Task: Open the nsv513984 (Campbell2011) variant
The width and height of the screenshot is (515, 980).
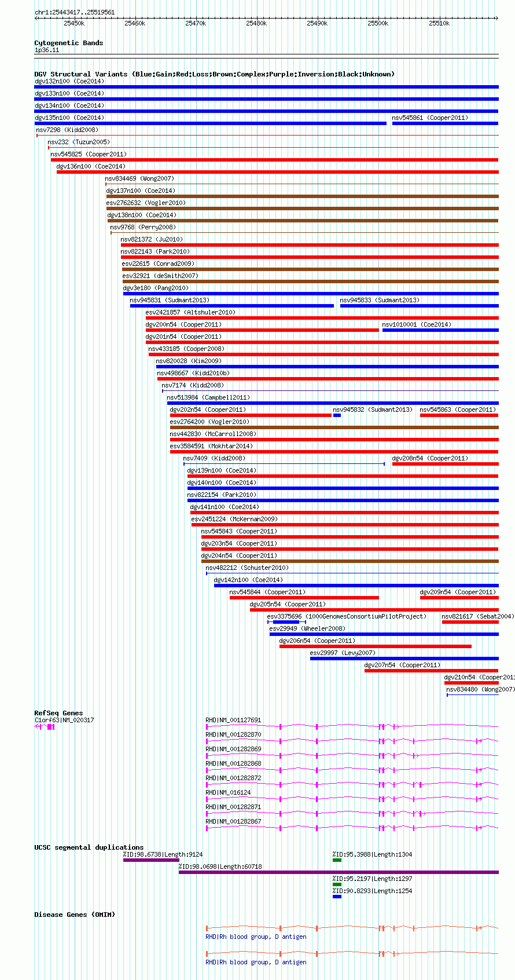Action: pyautogui.click(x=208, y=397)
